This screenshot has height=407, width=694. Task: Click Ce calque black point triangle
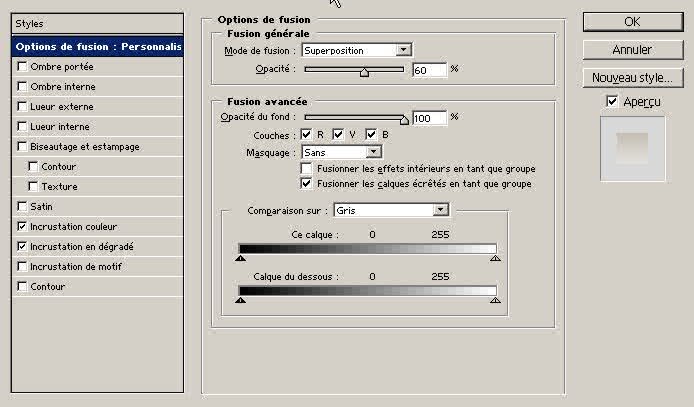click(x=240, y=258)
